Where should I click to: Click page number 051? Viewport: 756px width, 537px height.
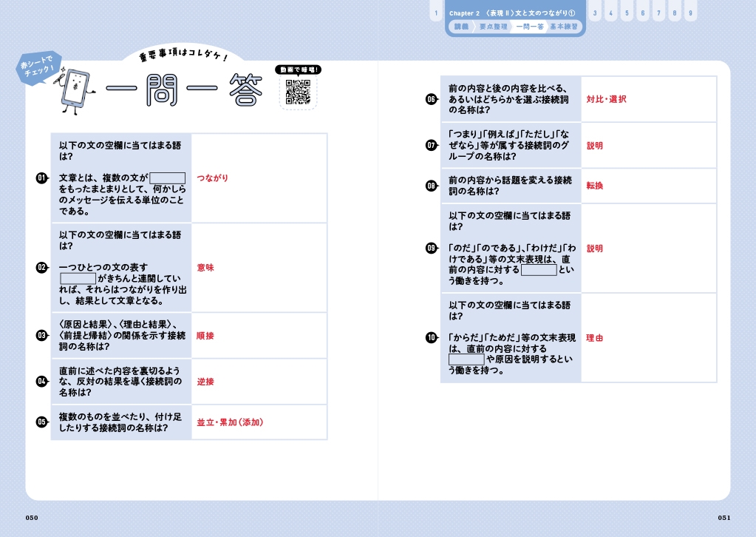pyautogui.click(x=724, y=518)
